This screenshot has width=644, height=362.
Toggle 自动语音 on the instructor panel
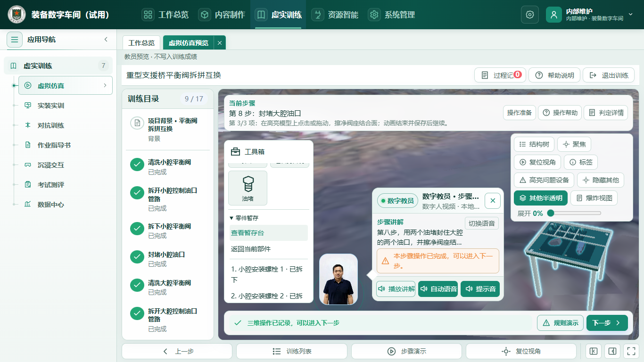[438, 289]
